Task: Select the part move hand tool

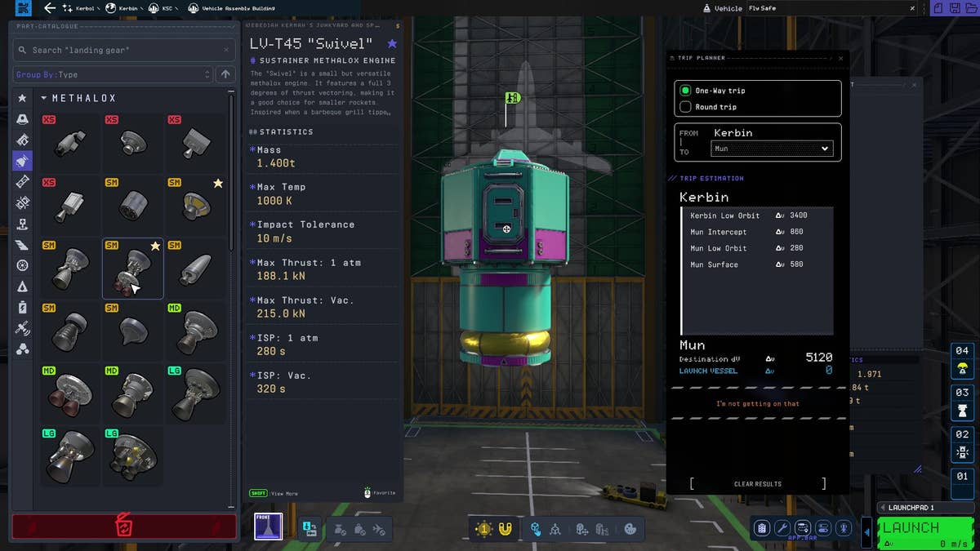Action: [535, 529]
